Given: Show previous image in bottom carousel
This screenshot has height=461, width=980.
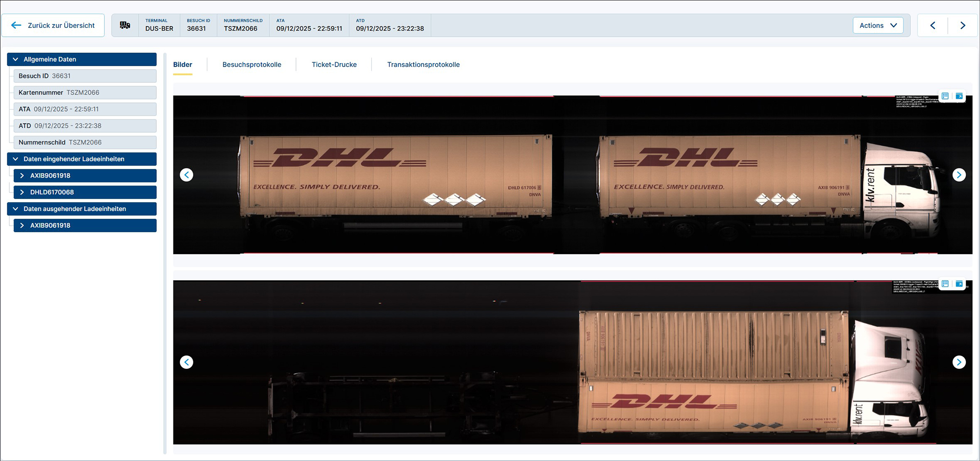Looking at the screenshot, I should 187,362.
